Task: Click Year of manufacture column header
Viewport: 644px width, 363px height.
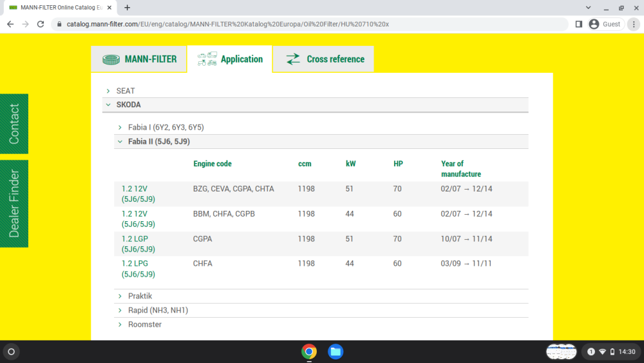Action: pyautogui.click(x=461, y=169)
